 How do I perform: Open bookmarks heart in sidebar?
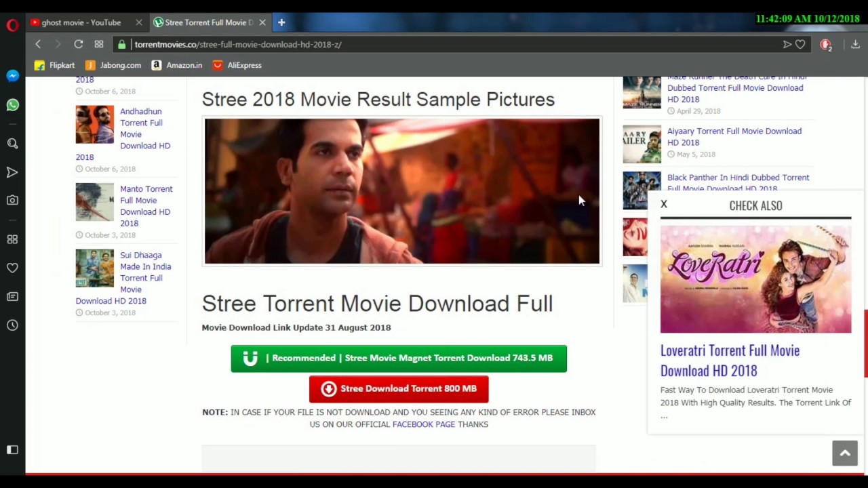coord(12,268)
